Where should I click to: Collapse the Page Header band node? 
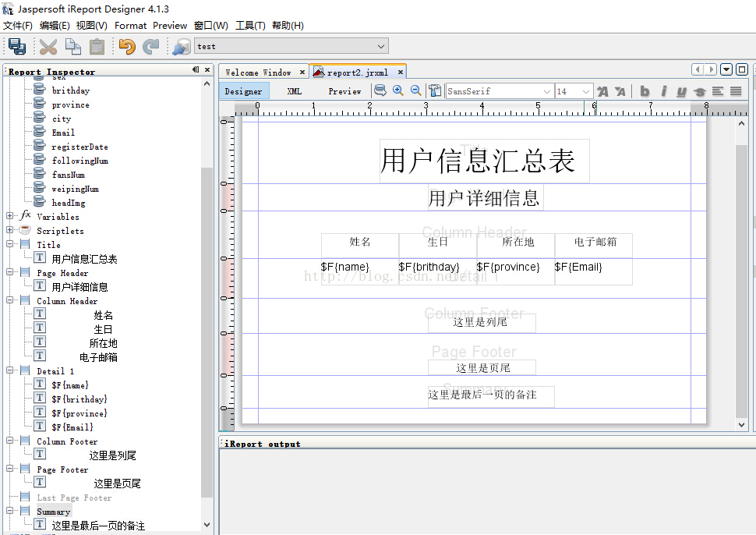click(9, 271)
